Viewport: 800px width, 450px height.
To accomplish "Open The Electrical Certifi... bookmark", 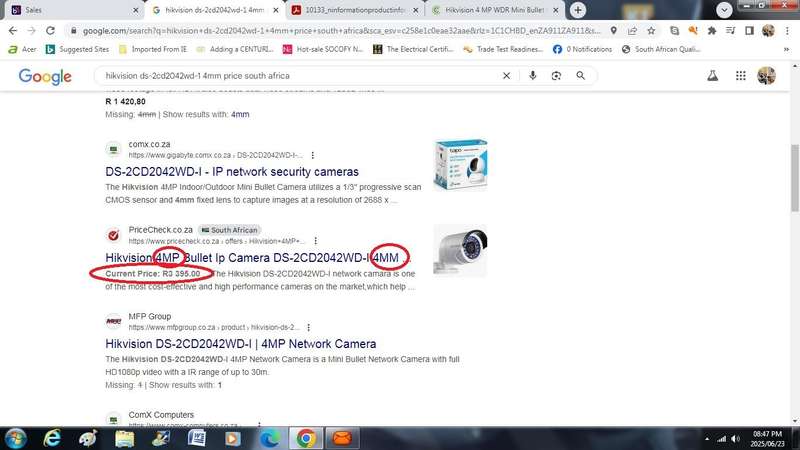I will (413, 49).
